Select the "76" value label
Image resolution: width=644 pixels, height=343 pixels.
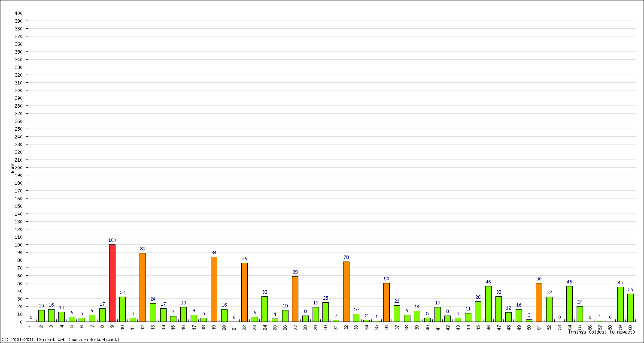pyautogui.click(x=244, y=259)
